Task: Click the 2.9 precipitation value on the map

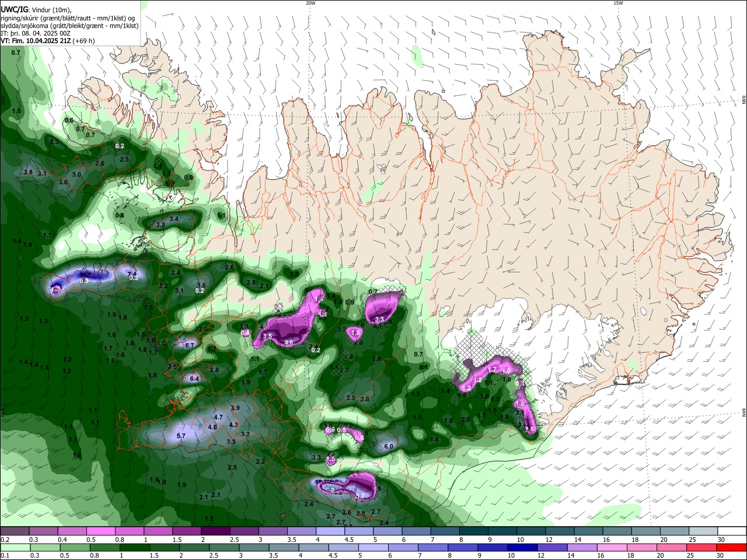Action: point(351,398)
